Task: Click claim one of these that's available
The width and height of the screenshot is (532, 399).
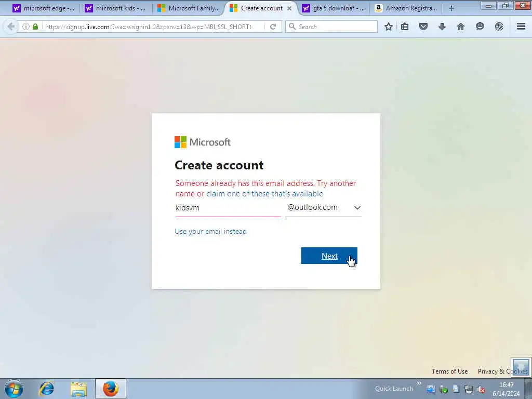Action: 264,194
